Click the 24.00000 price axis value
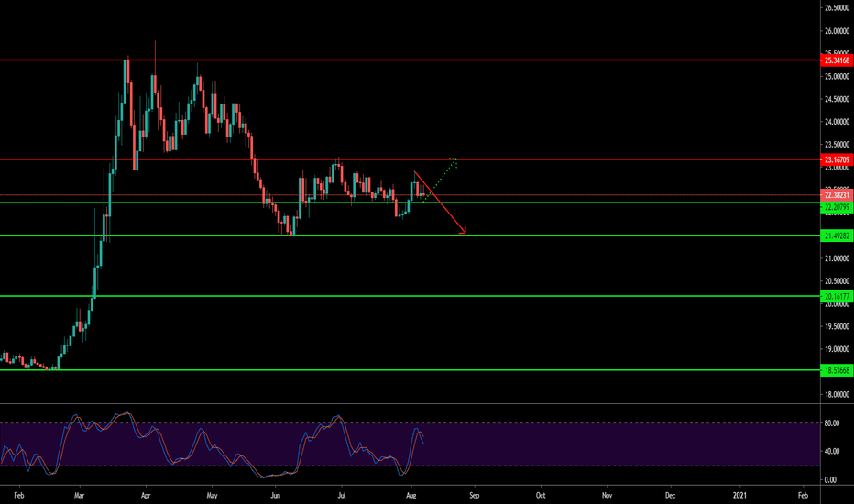Screen dimensions: 854x504 837,122
